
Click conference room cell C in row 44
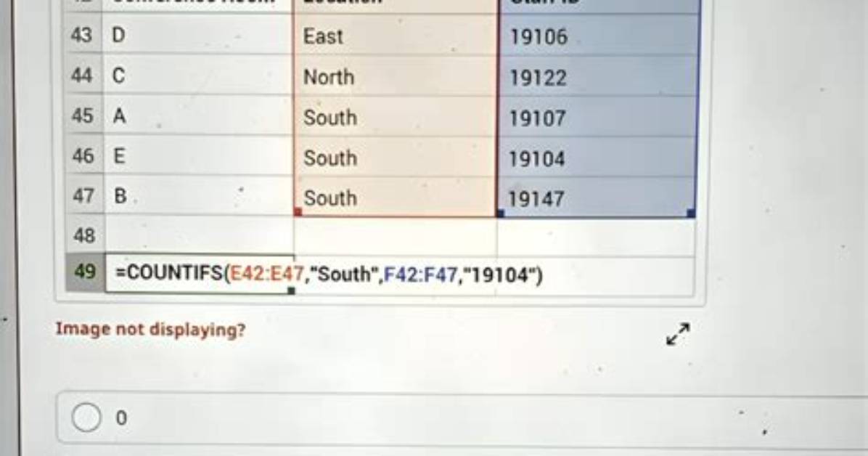[198, 76]
